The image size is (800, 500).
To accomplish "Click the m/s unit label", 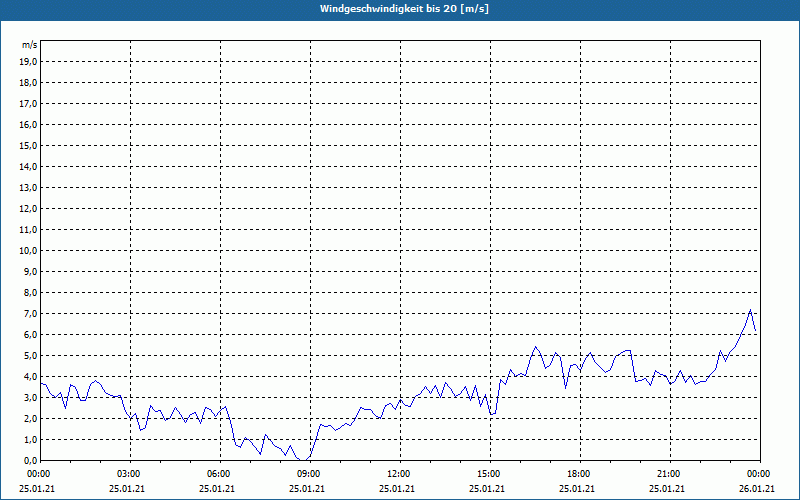I will tap(30, 45).
